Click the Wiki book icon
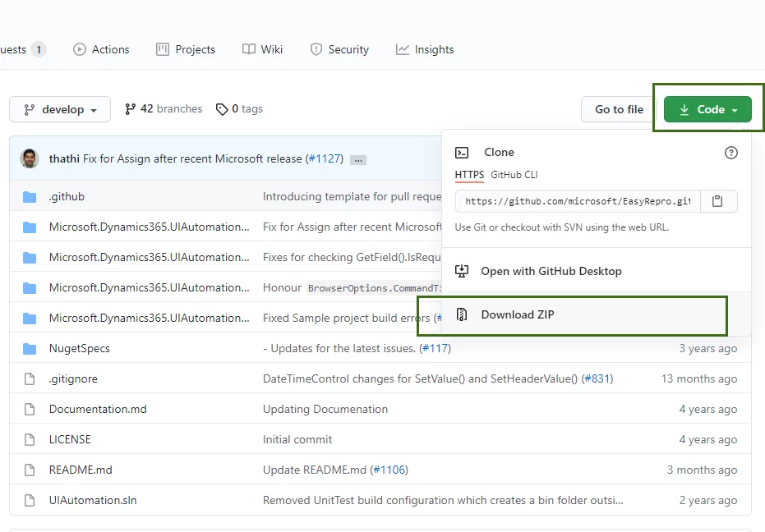The height and width of the screenshot is (532, 765). click(x=249, y=49)
